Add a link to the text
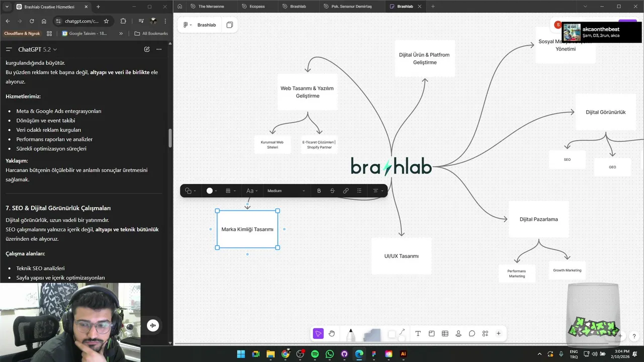This screenshot has width=644, height=362. pos(346,191)
